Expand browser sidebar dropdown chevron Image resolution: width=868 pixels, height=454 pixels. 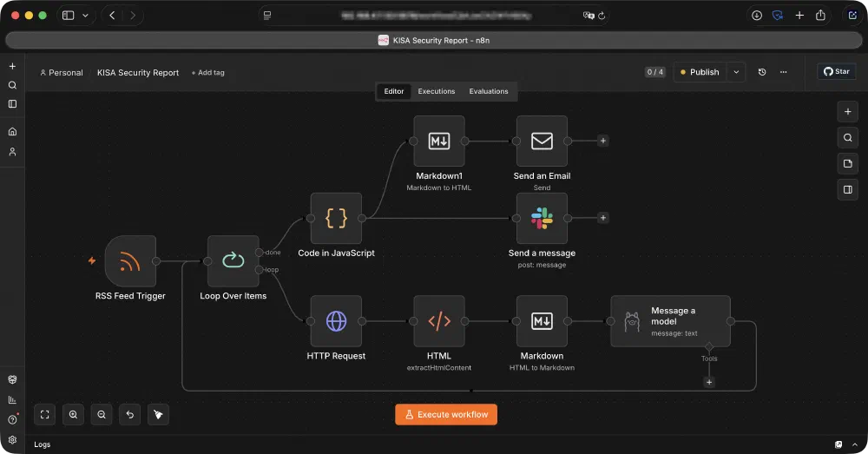tap(85, 16)
